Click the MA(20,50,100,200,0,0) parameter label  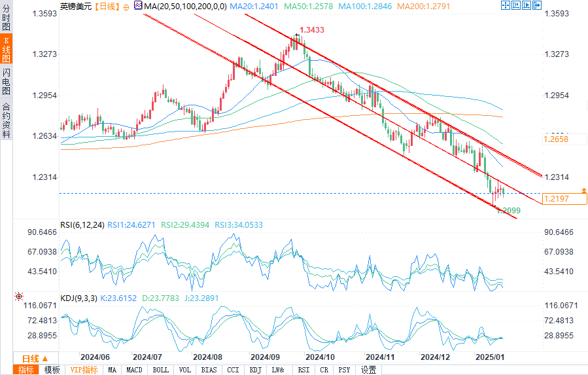[x=185, y=7]
